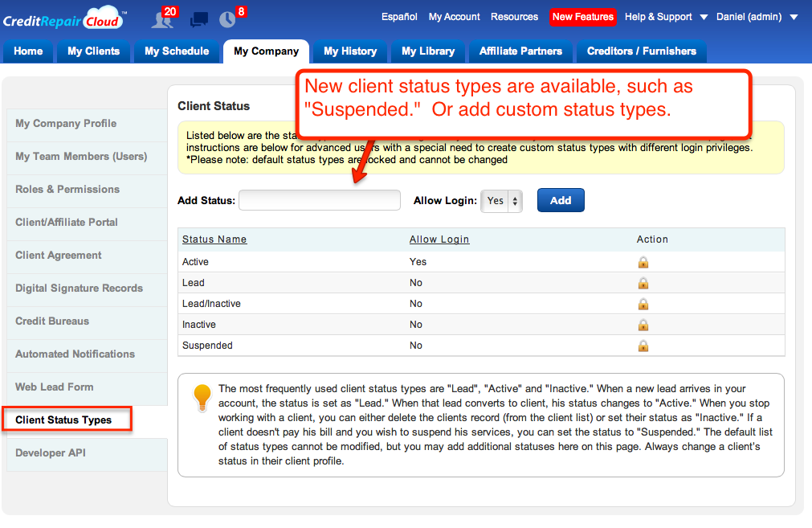Sort by Allow Login column
The width and height of the screenshot is (812, 528).
(x=439, y=239)
